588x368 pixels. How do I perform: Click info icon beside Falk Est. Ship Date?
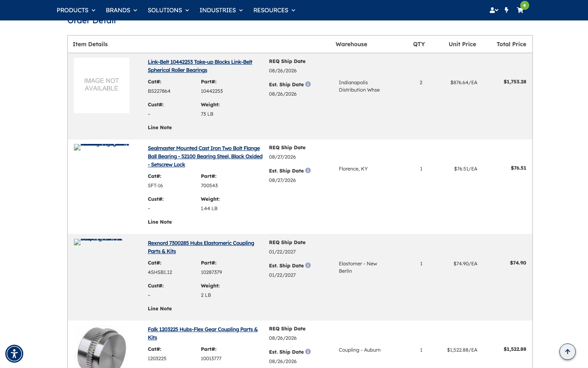pos(308,352)
